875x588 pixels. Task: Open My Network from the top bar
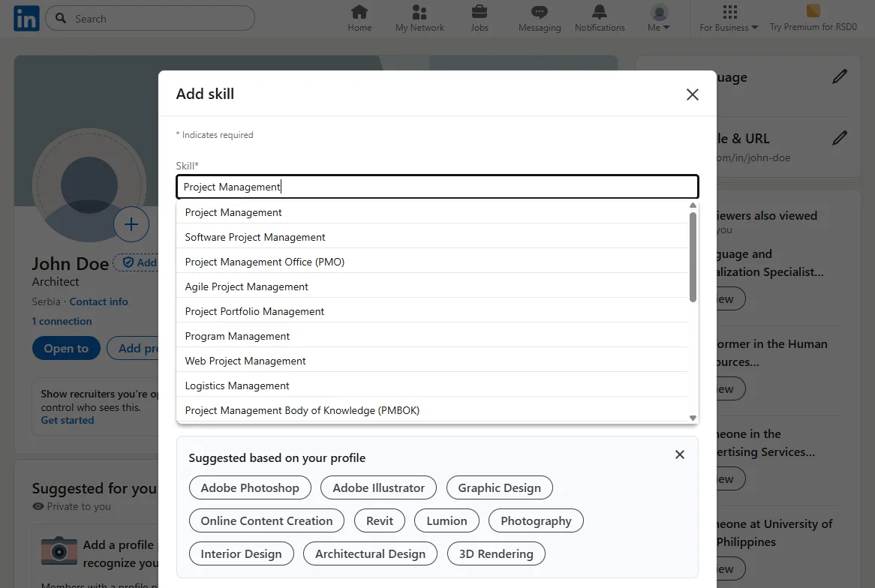pos(419,19)
